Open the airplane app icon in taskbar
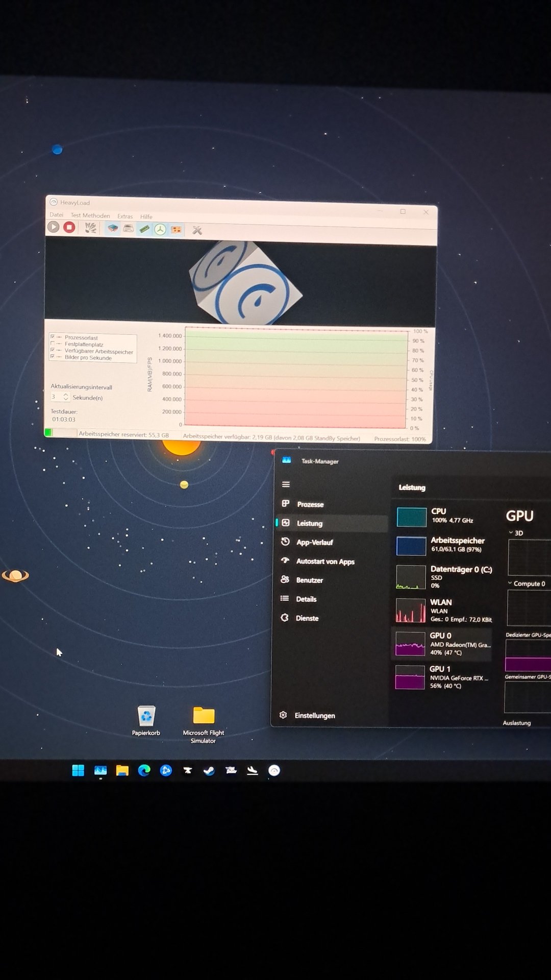 (x=253, y=771)
